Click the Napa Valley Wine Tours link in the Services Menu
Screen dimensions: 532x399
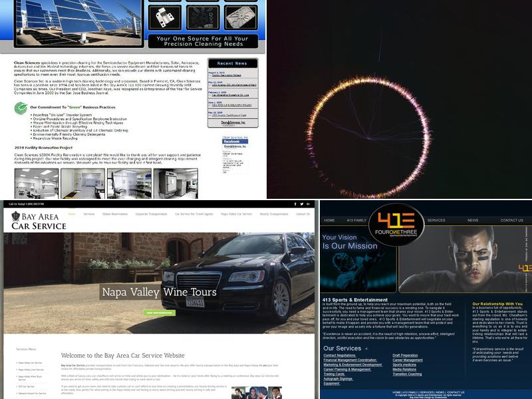tap(29, 377)
